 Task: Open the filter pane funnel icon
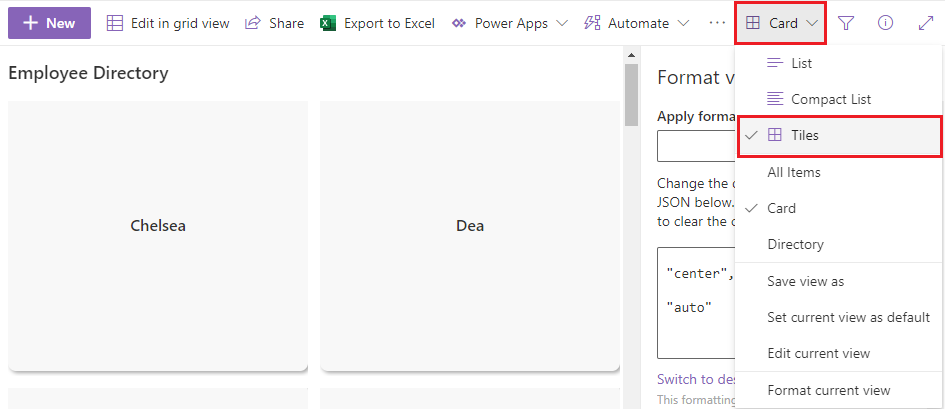pyautogui.click(x=846, y=23)
